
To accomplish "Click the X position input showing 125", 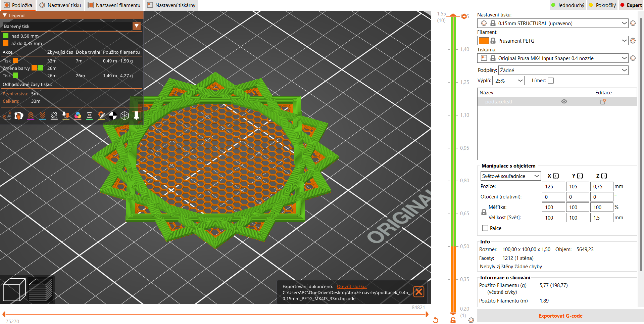I will [553, 186].
